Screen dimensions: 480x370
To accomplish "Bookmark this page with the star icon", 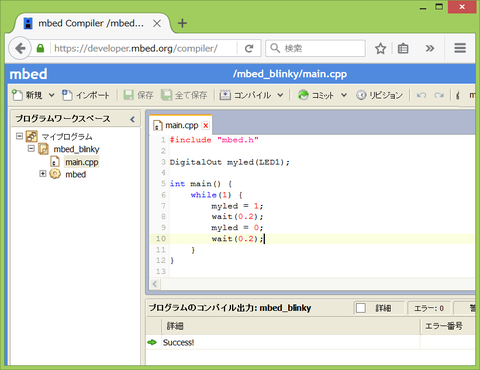I will click(x=380, y=49).
